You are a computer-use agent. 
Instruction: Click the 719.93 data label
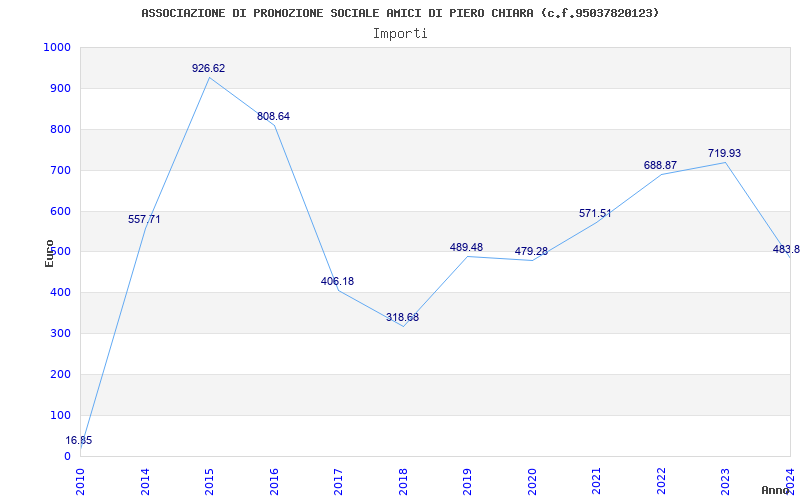(x=724, y=153)
